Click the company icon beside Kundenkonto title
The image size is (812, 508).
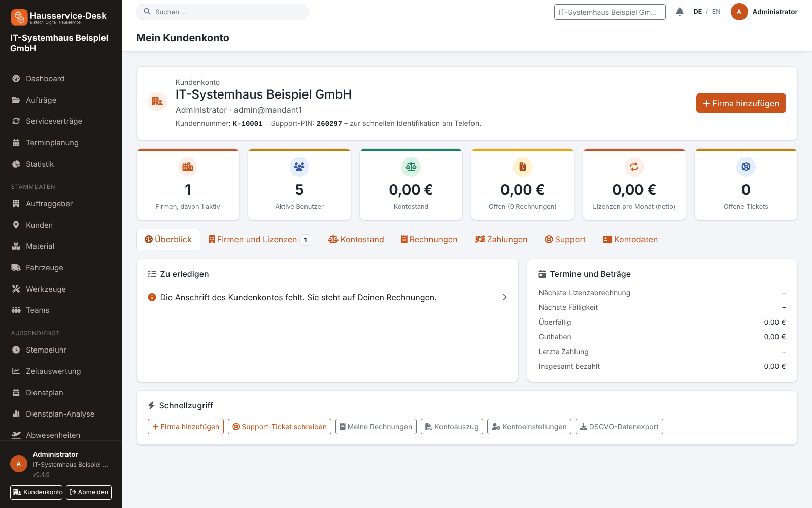coord(157,102)
